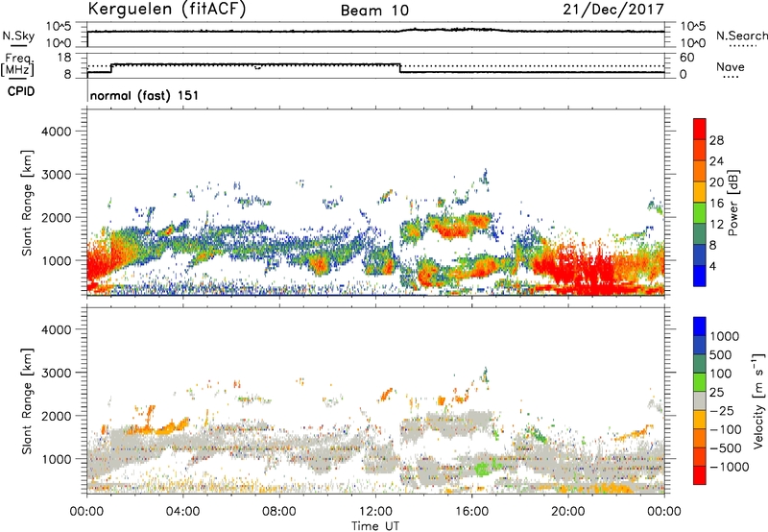This screenshot has height=532, width=768.
Task: Click the 'normal (fast) 151' text
Action: point(145,95)
